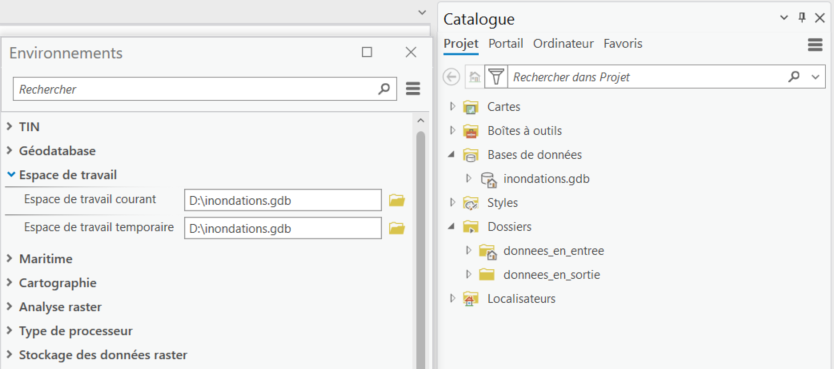The width and height of the screenshot is (834, 369).
Task: Go back with the Catalogue back arrow
Action: pos(451,77)
